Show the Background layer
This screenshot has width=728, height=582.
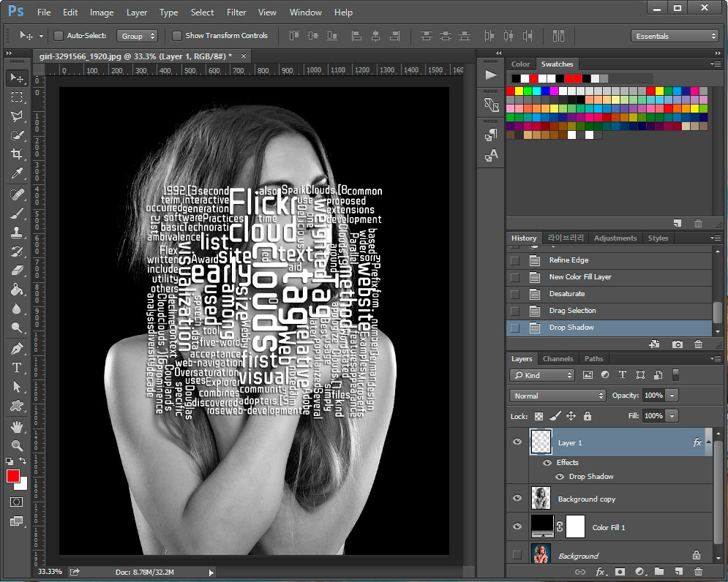pyautogui.click(x=517, y=555)
